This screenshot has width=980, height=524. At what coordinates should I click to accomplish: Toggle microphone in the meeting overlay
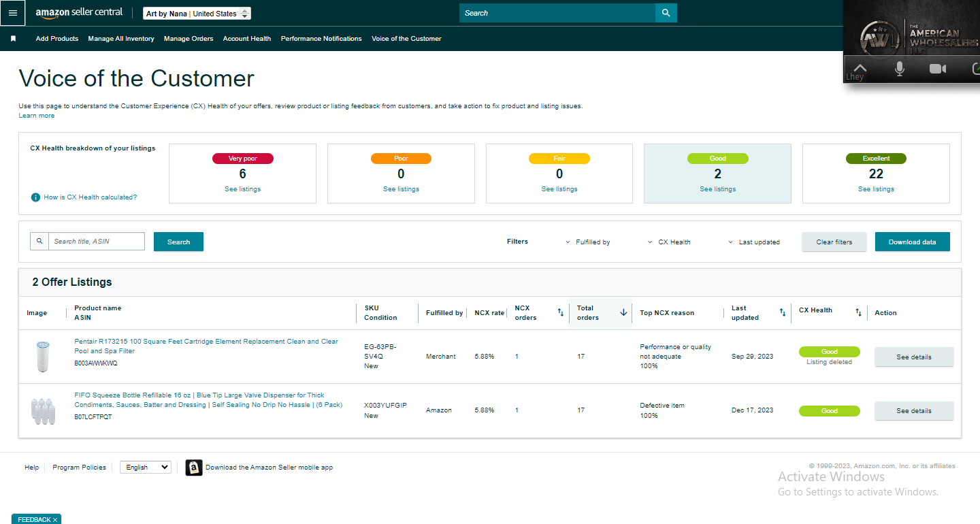900,69
